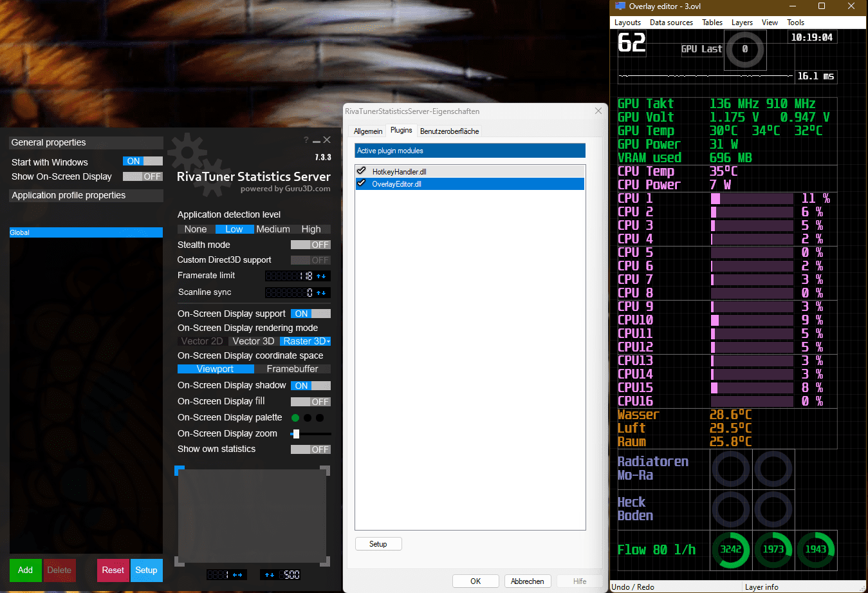Set application detection level to High
This screenshot has height=593, width=868.
coord(311,229)
